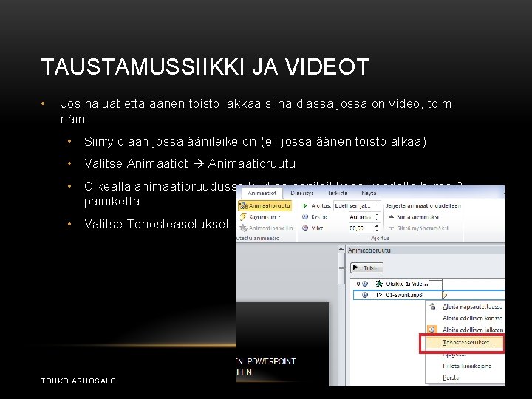Image resolution: width=532 pixels, height=399 pixels.
Task: Click the Toista play button in animation pane
Action: pos(366,267)
